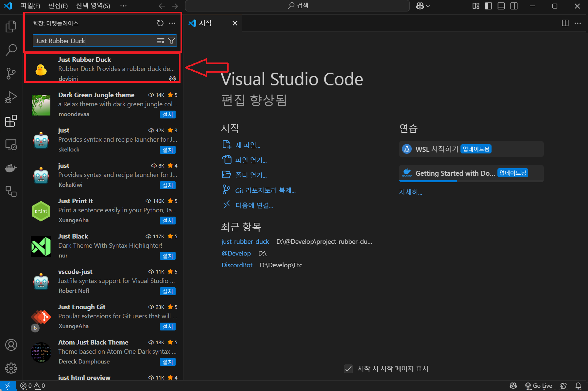Screen dimensions: 588x391
Task: Click the 폴더 열기... link
Action: click(251, 175)
